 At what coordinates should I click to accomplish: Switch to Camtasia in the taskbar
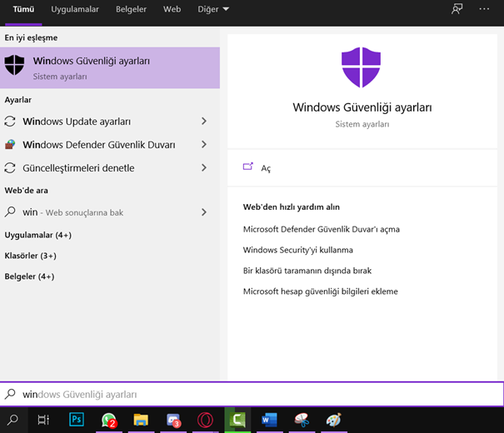(x=237, y=420)
